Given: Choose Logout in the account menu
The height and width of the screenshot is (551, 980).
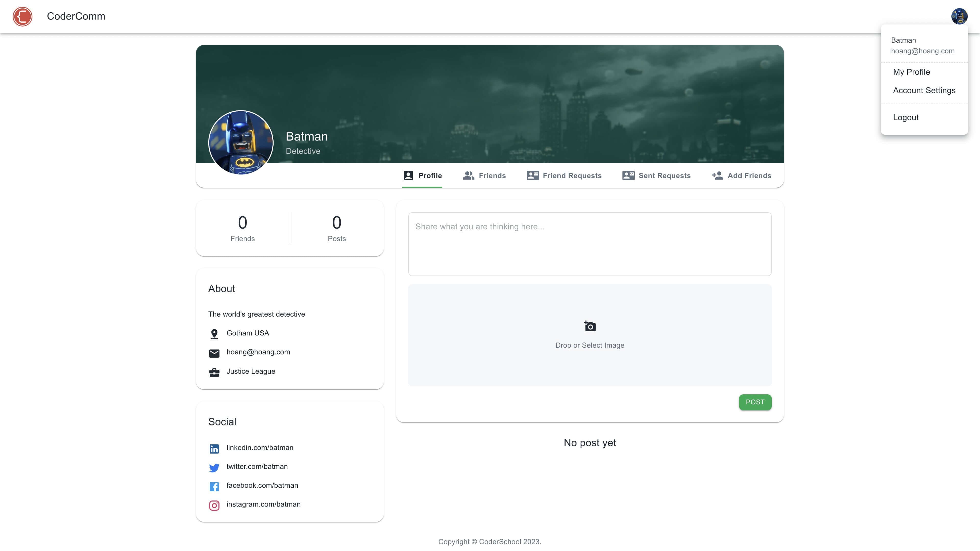Looking at the screenshot, I should click(x=924, y=117).
